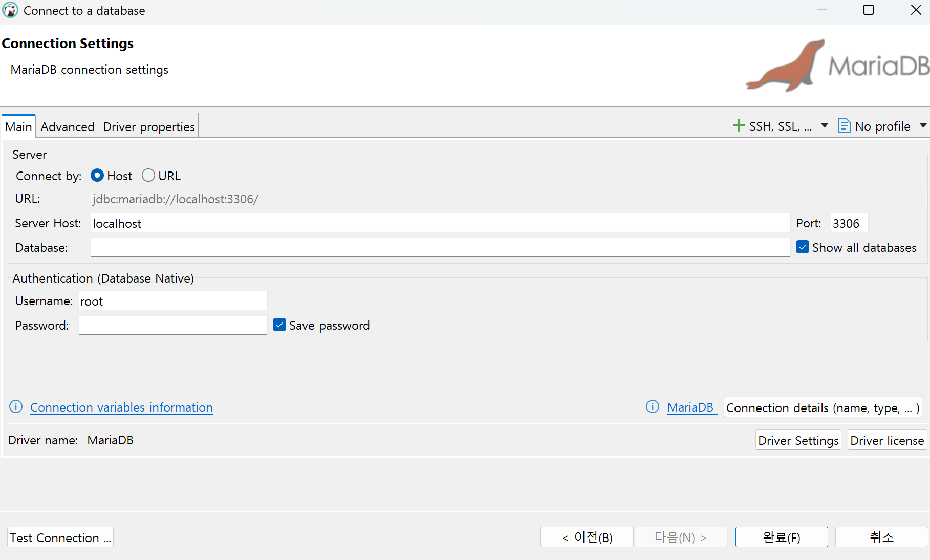Viewport: 930px width, 560px height.
Task: Close the Connect to a database window
Action: pyautogui.click(x=916, y=10)
